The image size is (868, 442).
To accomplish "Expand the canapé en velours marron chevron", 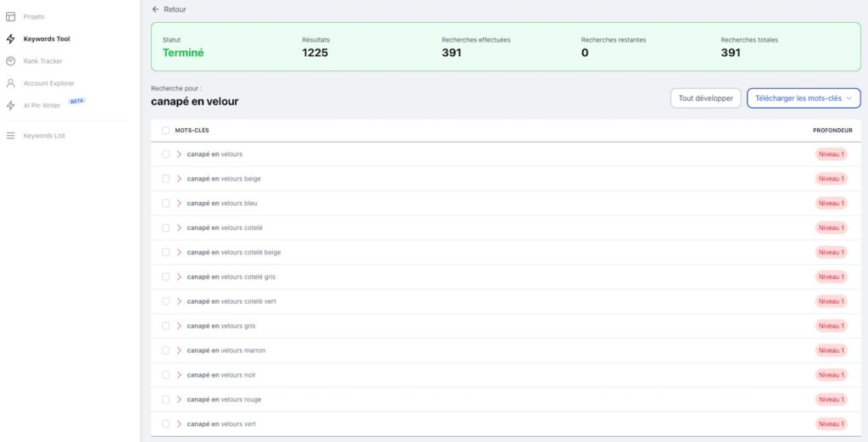I will coord(179,350).
